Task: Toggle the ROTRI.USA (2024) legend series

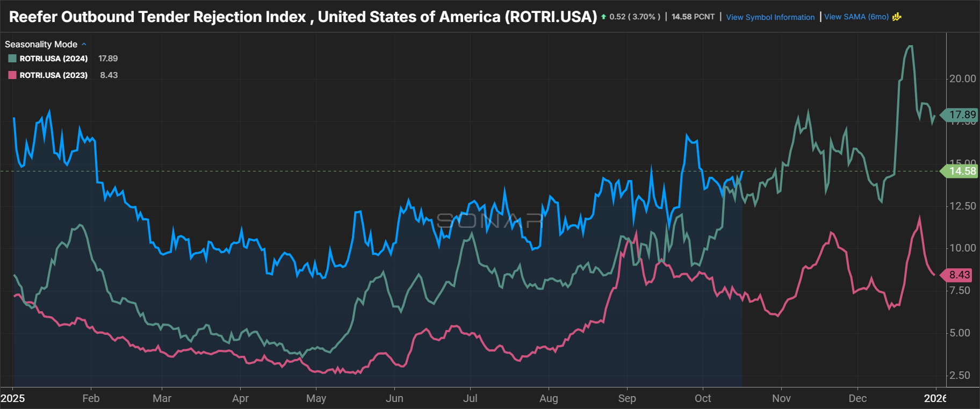Action: point(53,59)
